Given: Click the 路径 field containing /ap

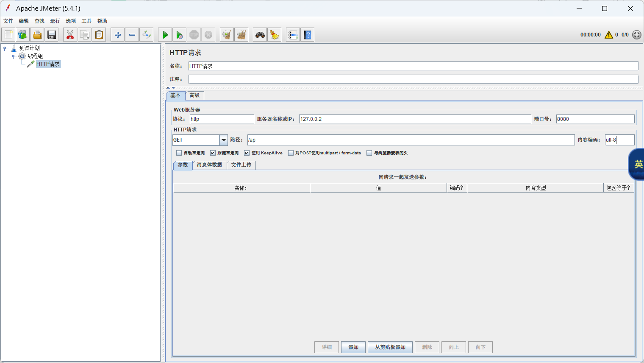Looking at the screenshot, I should tap(411, 140).
